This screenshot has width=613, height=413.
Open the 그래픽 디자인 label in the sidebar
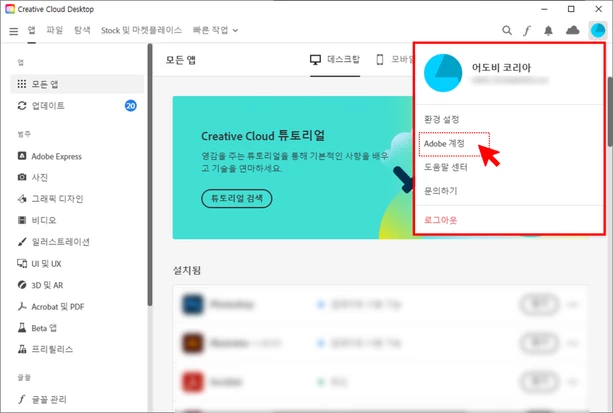click(x=57, y=199)
